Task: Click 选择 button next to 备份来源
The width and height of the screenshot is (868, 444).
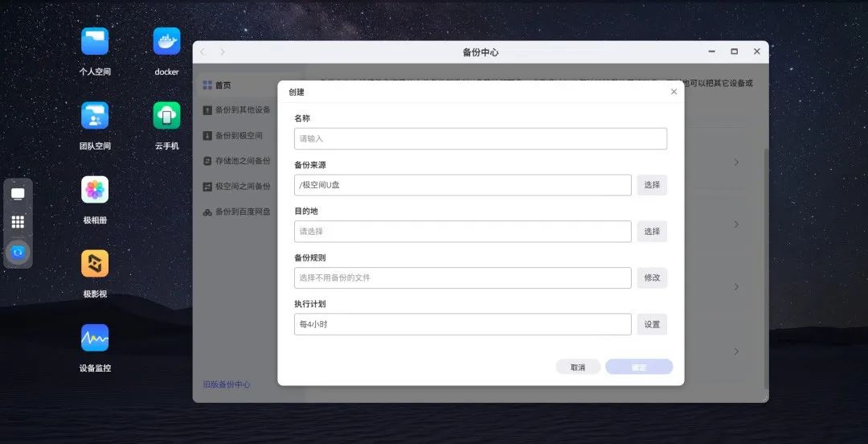Action: 652,185
